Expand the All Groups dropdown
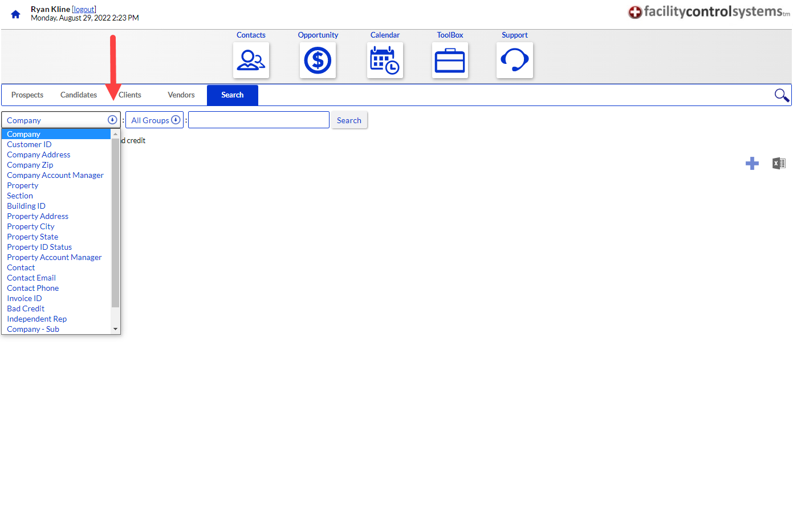793x532 pixels. tap(154, 120)
